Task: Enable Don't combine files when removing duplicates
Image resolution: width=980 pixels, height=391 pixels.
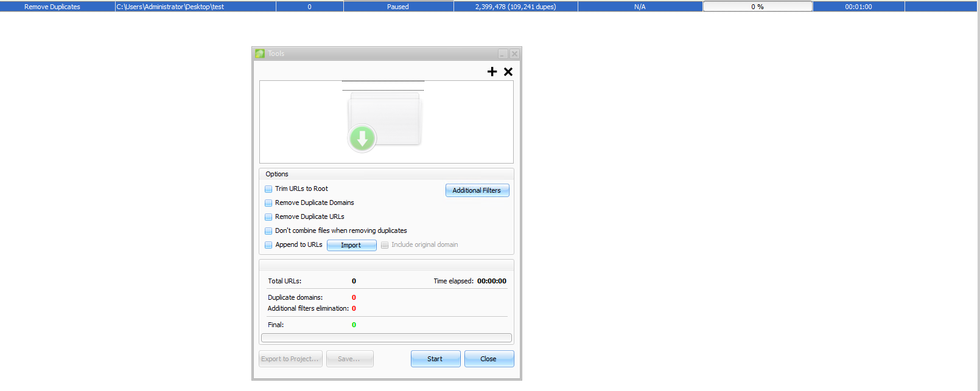Action: pos(268,231)
